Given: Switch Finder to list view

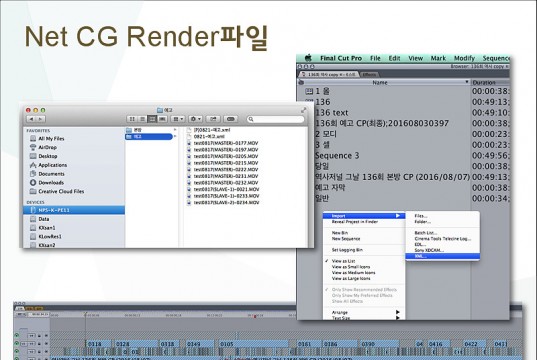Looking at the screenshot, I should [x=142, y=119].
